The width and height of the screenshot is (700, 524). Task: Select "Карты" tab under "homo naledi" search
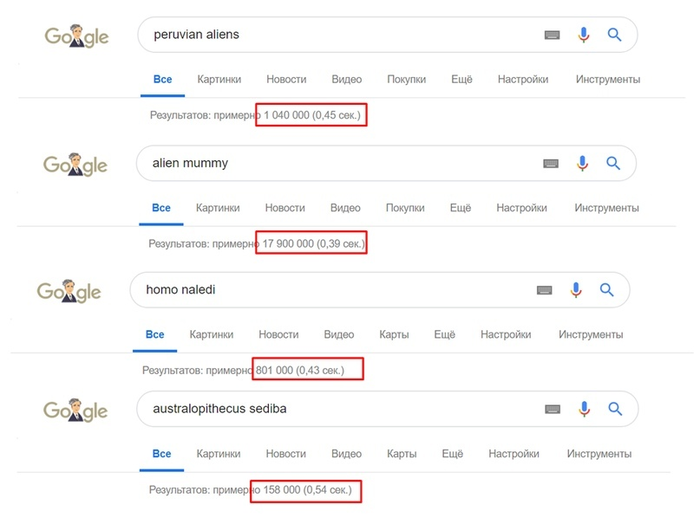click(394, 335)
